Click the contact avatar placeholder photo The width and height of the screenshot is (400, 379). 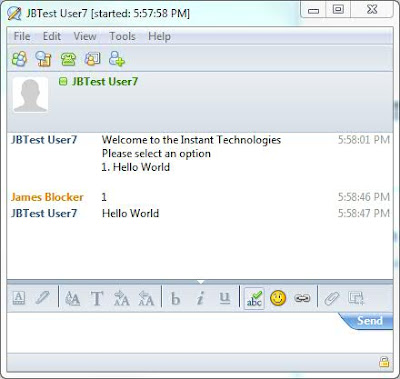coord(30,95)
